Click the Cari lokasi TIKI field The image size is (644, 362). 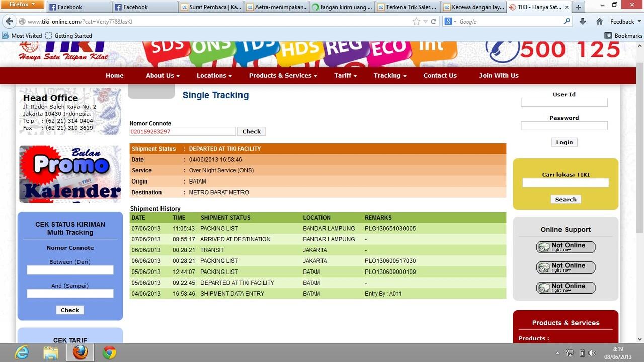[566, 183]
